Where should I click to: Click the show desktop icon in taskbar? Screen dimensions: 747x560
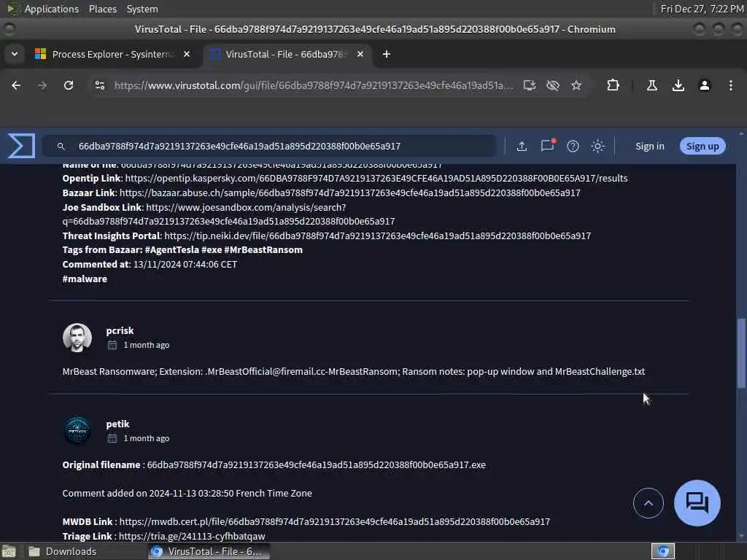click(x=9, y=551)
